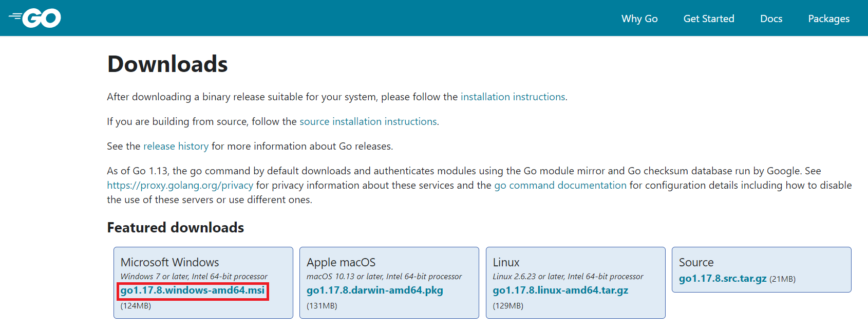
Task: Go to the Docs section
Action: 771,19
